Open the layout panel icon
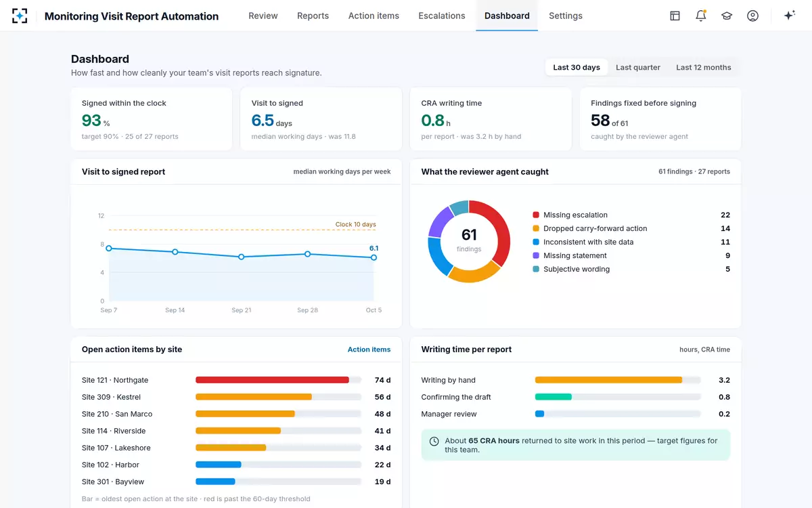812x508 pixels. pyautogui.click(x=675, y=16)
